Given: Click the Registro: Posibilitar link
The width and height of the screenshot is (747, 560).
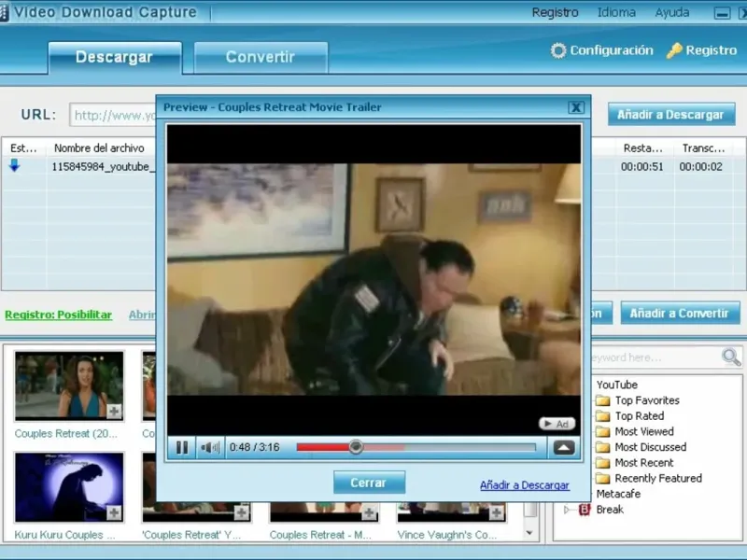Looking at the screenshot, I should click(59, 315).
